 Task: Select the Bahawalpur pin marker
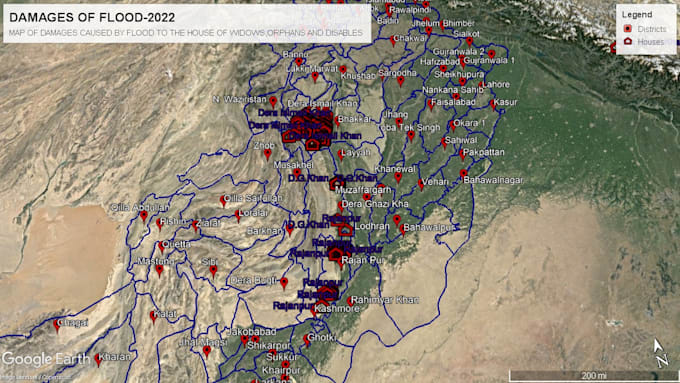point(403,230)
